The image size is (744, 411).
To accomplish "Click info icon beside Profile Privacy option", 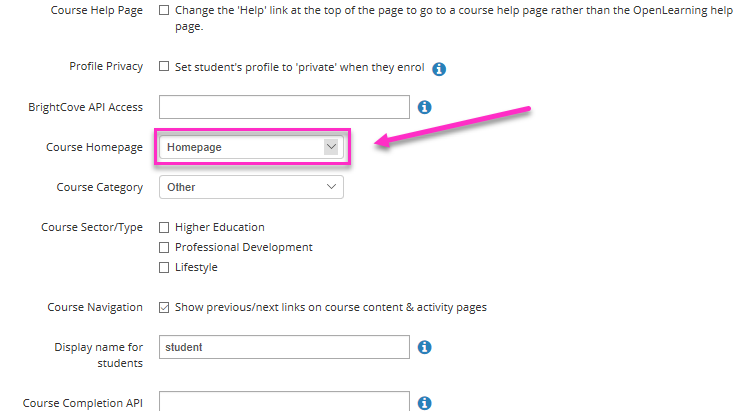I will point(439,69).
